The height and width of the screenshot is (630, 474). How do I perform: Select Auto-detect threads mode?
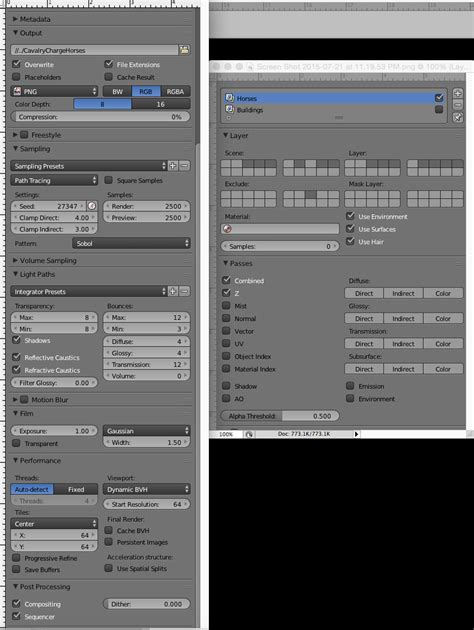click(x=32, y=489)
